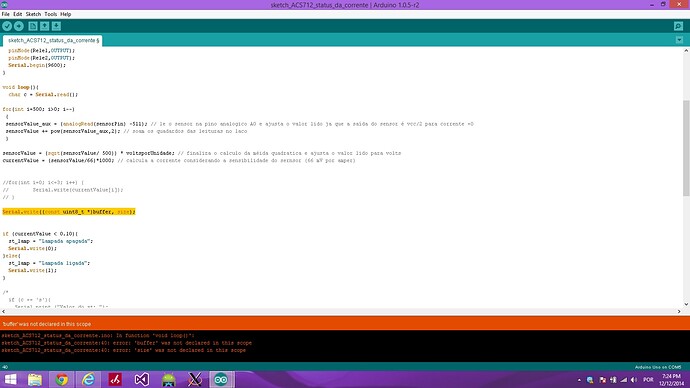Open the Serial Monitor magnifier icon
Screen dimensions: 690x388
(679, 26)
